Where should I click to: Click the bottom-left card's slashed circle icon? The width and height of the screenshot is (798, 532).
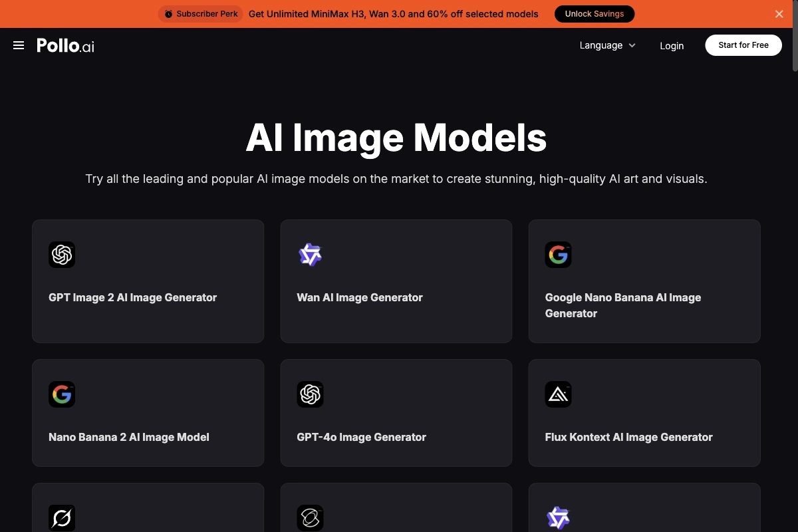62,518
